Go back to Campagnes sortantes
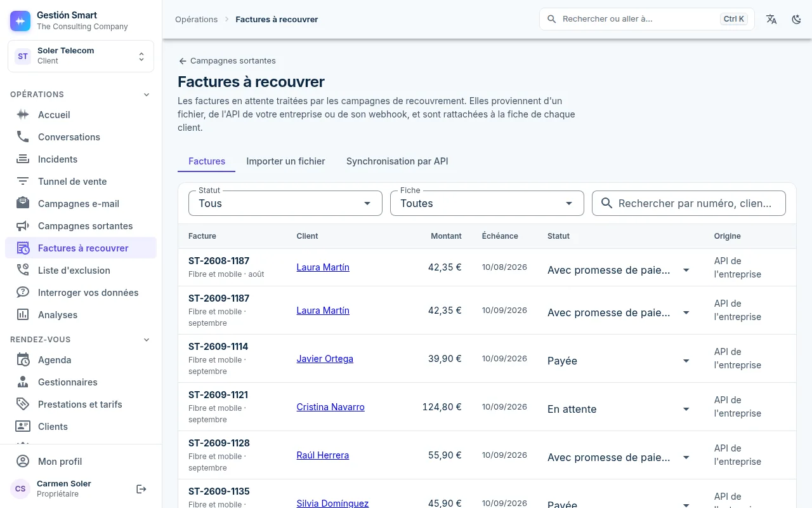Screen dimensions: 812x508 (227, 61)
